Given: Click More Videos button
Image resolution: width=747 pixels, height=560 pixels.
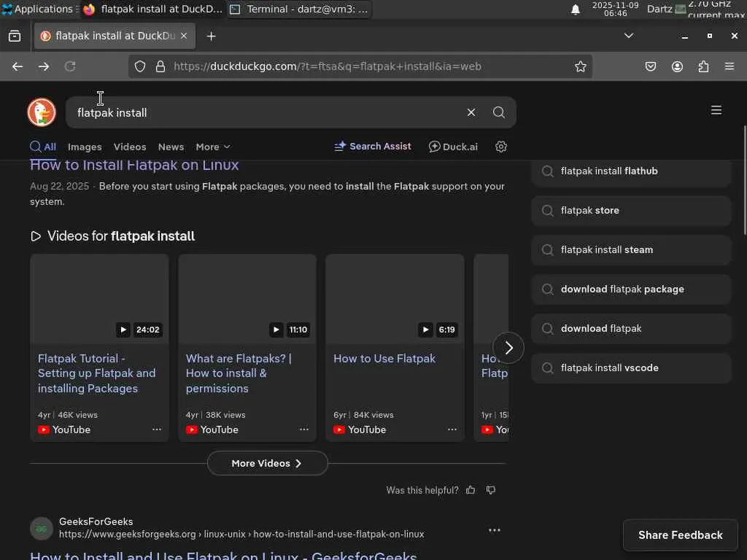Looking at the screenshot, I should coord(267,463).
